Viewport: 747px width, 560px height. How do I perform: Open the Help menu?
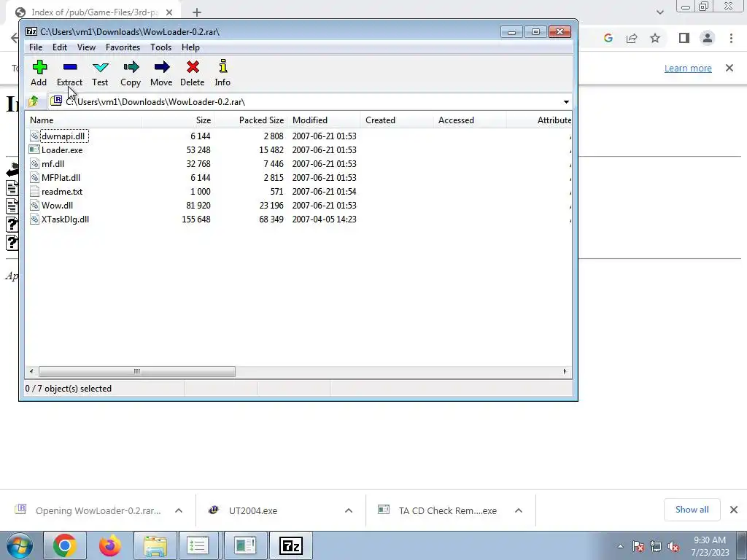[190, 47]
